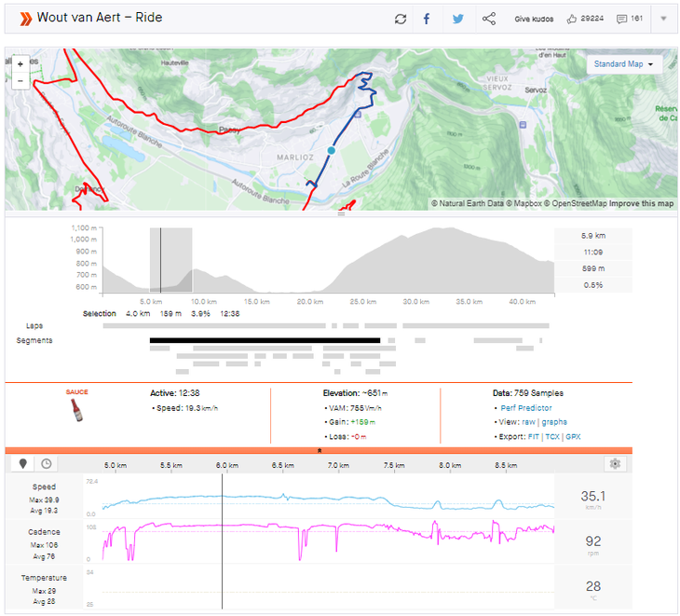Open the comments speech bubble icon
This screenshot has width=680, height=616.
(621, 19)
